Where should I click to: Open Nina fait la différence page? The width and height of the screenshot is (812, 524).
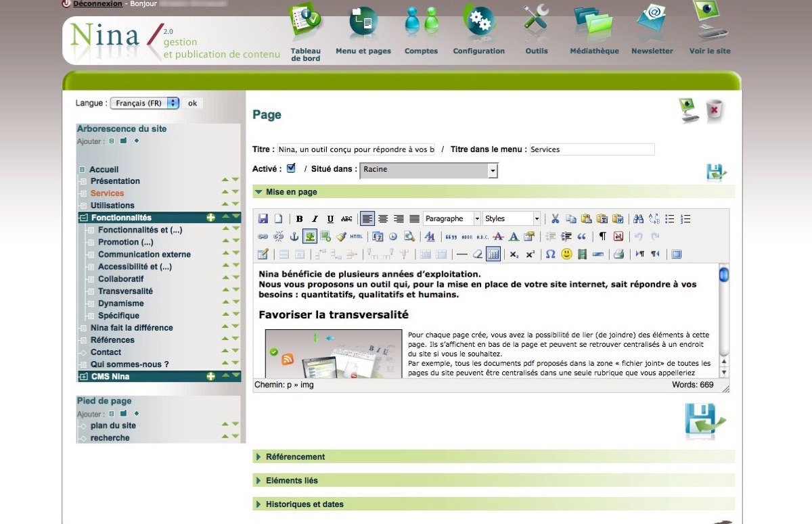point(132,328)
